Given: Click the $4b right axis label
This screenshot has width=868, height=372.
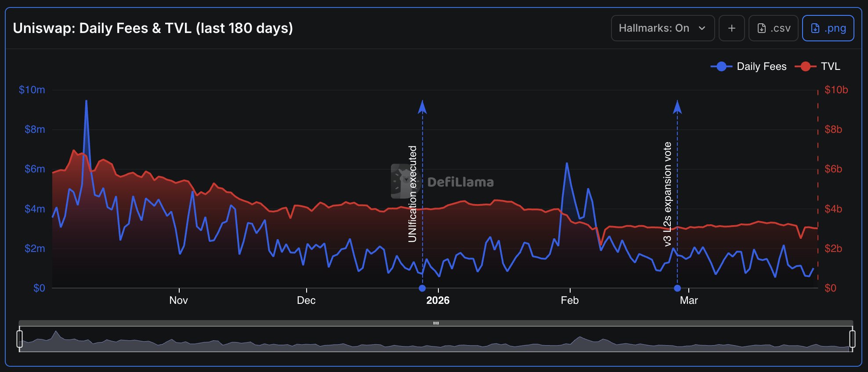Looking at the screenshot, I should click(833, 209).
